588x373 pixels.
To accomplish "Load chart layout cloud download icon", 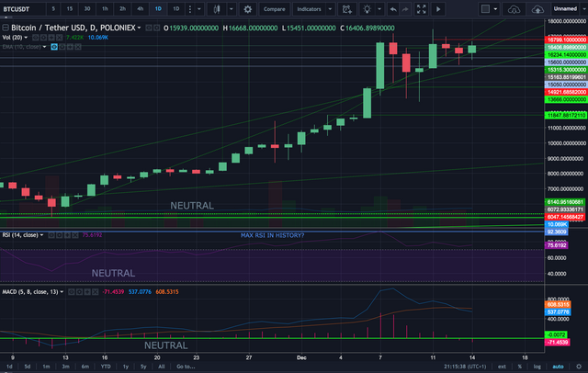I will (x=514, y=9).
